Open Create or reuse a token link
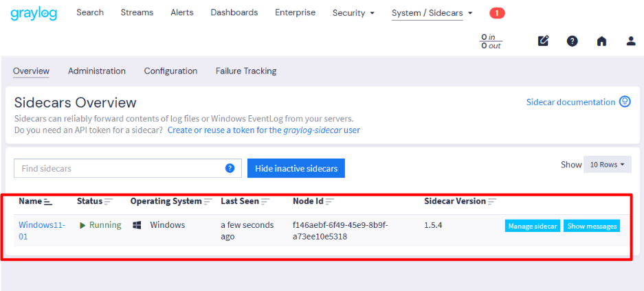Image resolution: width=644 pixels, height=291 pixels. [x=264, y=130]
